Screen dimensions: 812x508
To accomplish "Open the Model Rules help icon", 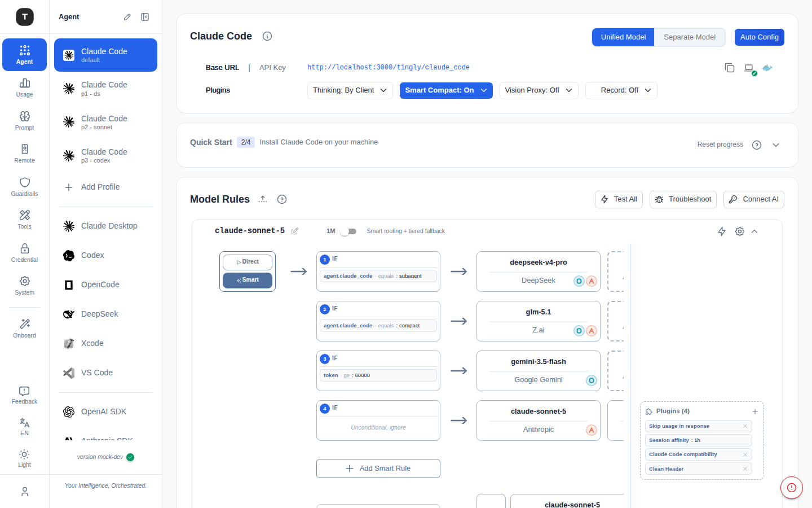I will (283, 199).
